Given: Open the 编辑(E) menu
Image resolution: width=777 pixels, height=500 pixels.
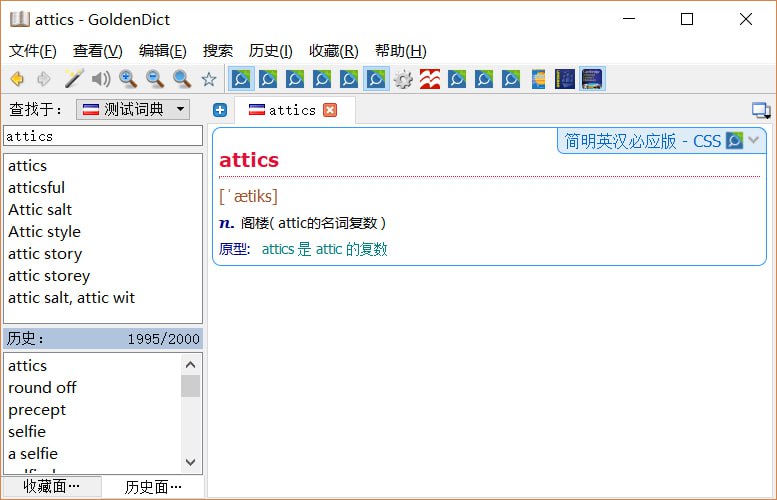Looking at the screenshot, I should (162, 51).
